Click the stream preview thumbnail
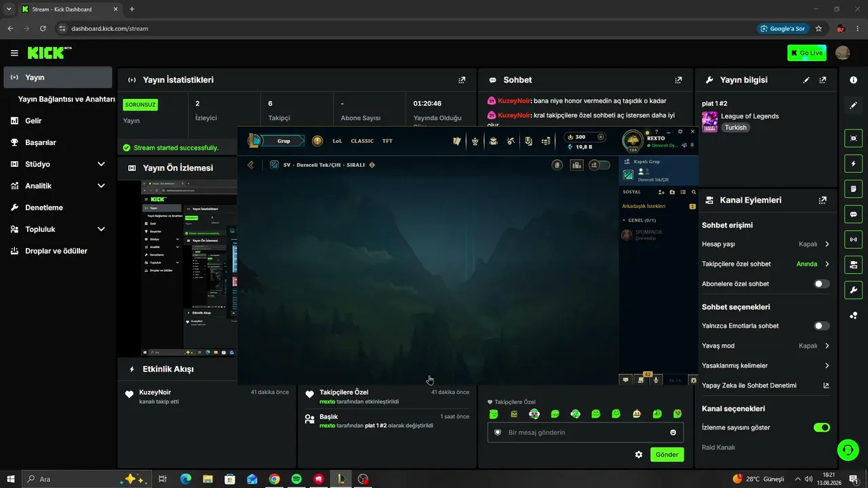The image size is (868, 488). [x=189, y=268]
